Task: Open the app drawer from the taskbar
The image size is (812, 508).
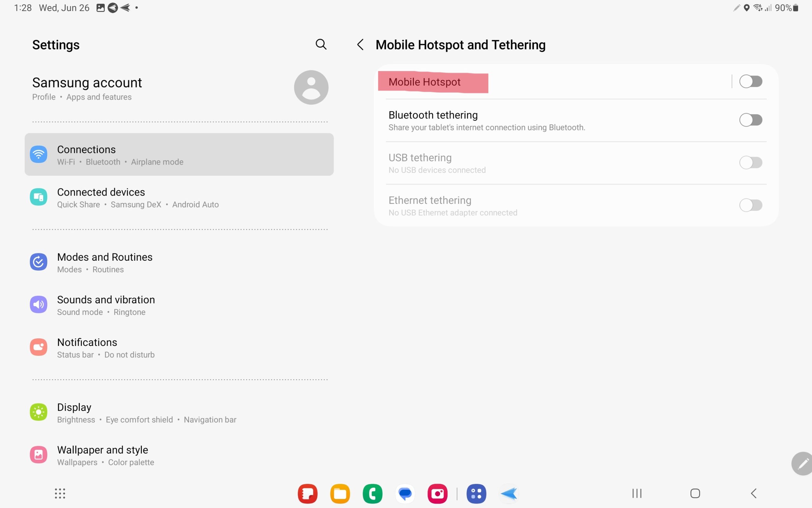Action: click(60, 493)
